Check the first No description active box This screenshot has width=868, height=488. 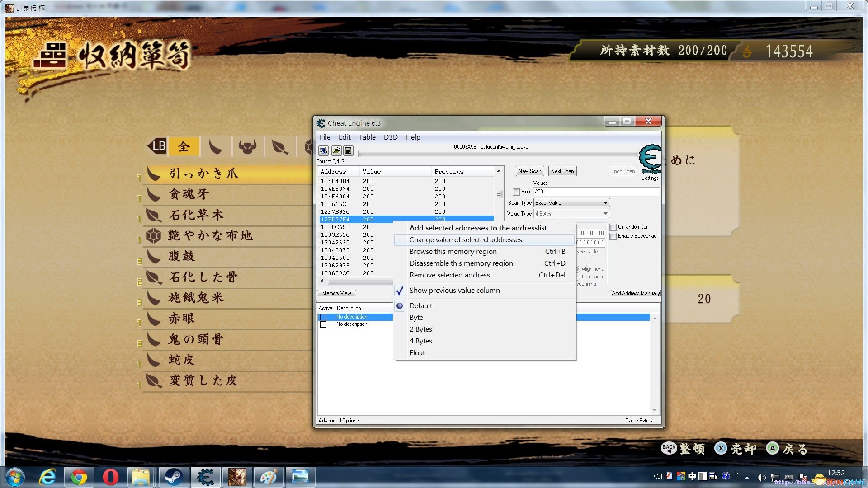(x=323, y=317)
